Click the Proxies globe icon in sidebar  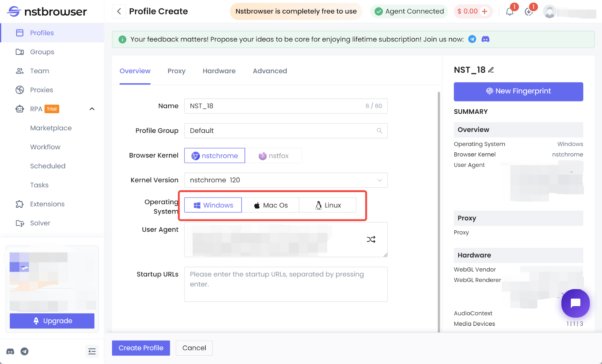20,90
